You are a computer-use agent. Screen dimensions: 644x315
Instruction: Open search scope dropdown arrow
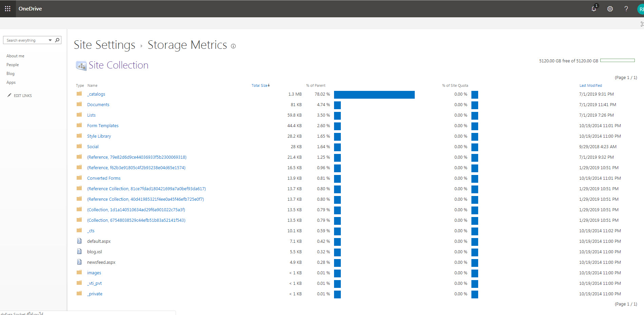pyautogui.click(x=50, y=40)
